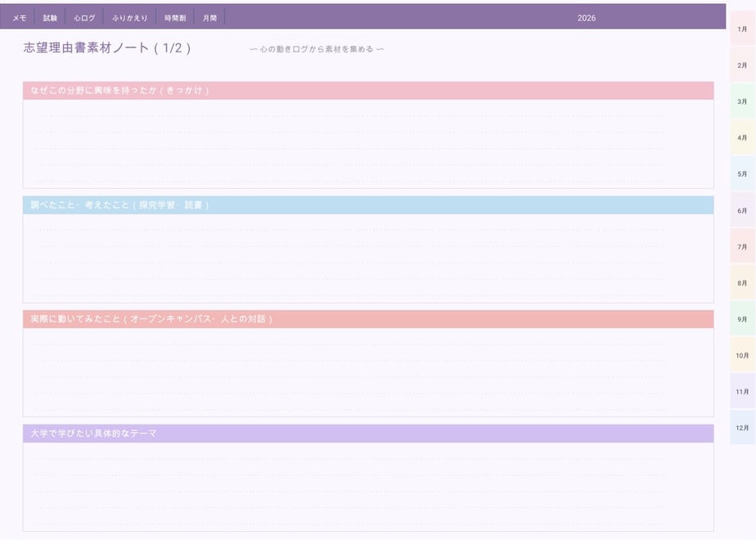The height and width of the screenshot is (540, 756).
Task: Click the 志望理由書素材ノート (1/2) page title
Action: coord(107,47)
